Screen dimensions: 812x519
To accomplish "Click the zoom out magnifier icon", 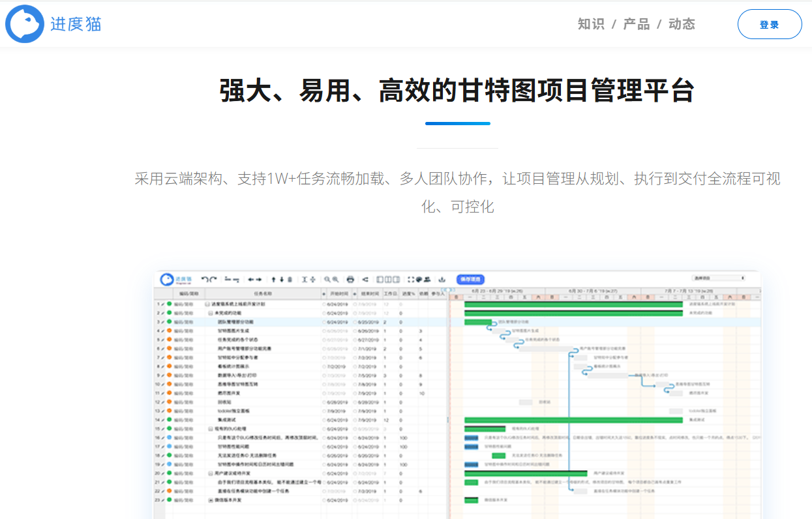I will (x=327, y=279).
